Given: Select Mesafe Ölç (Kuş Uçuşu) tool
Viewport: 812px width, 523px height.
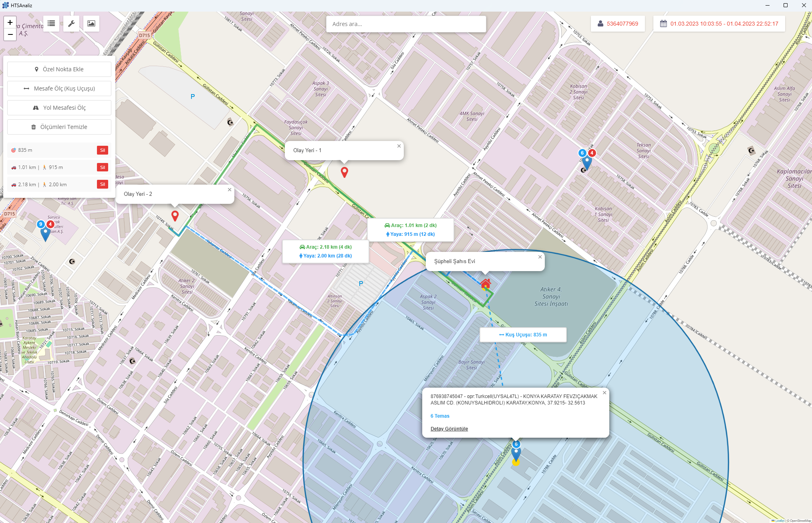Looking at the screenshot, I should [x=59, y=89].
